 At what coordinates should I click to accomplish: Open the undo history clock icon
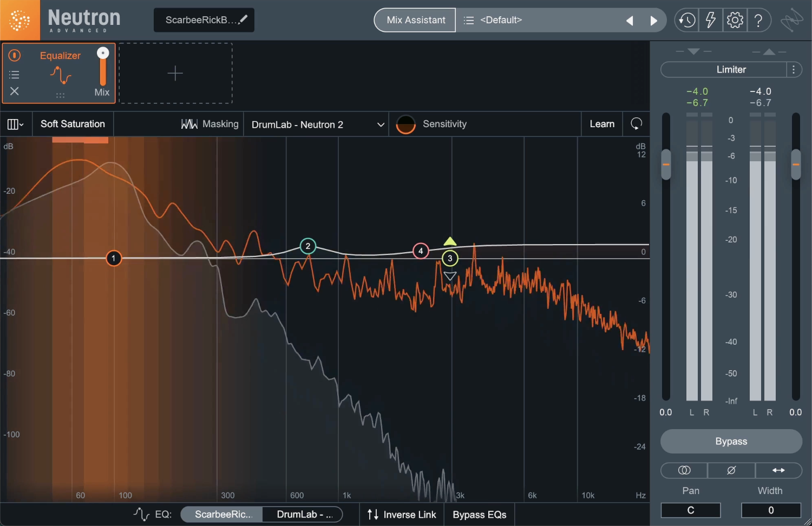(x=687, y=21)
